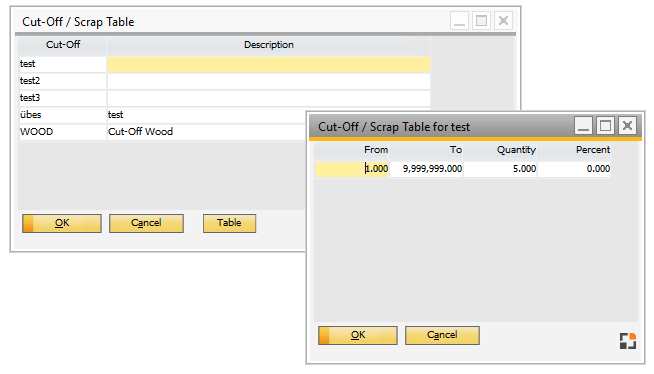Click the Quantity column header

pos(500,150)
